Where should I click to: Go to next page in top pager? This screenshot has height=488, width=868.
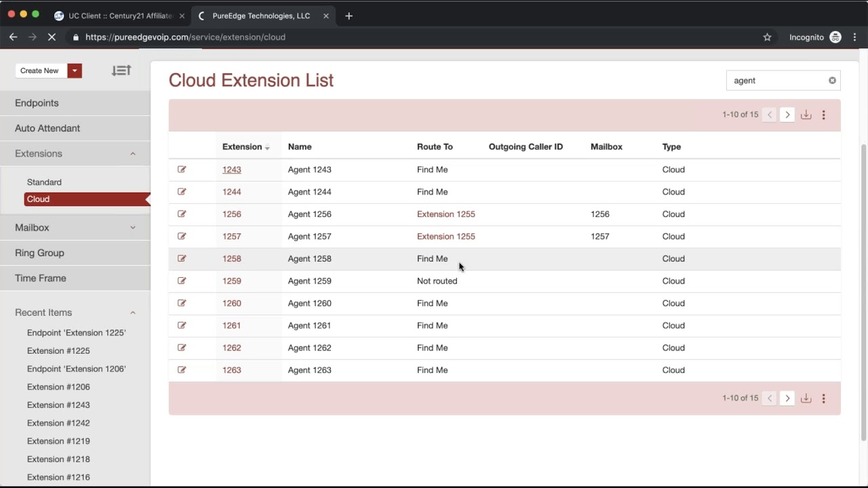[x=787, y=115]
